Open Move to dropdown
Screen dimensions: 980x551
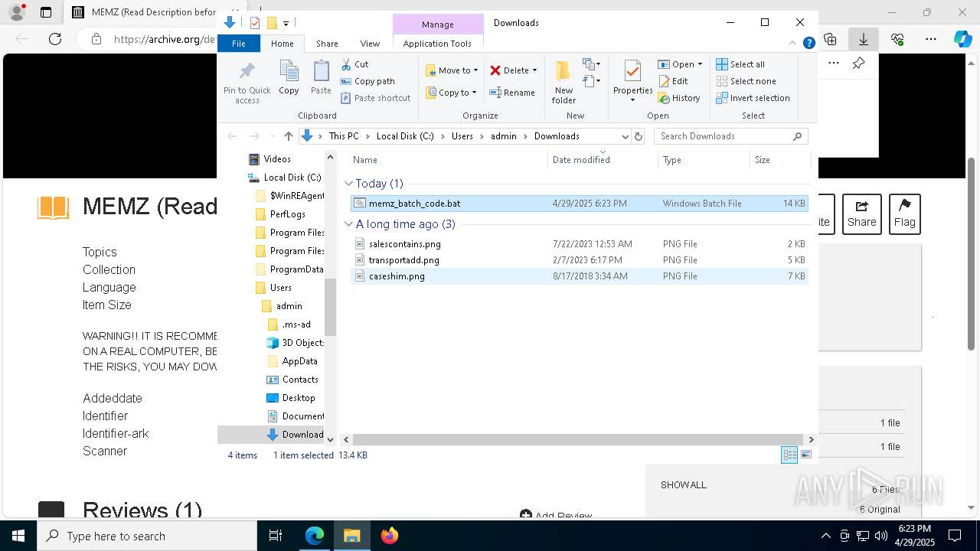tap(452, 70)
